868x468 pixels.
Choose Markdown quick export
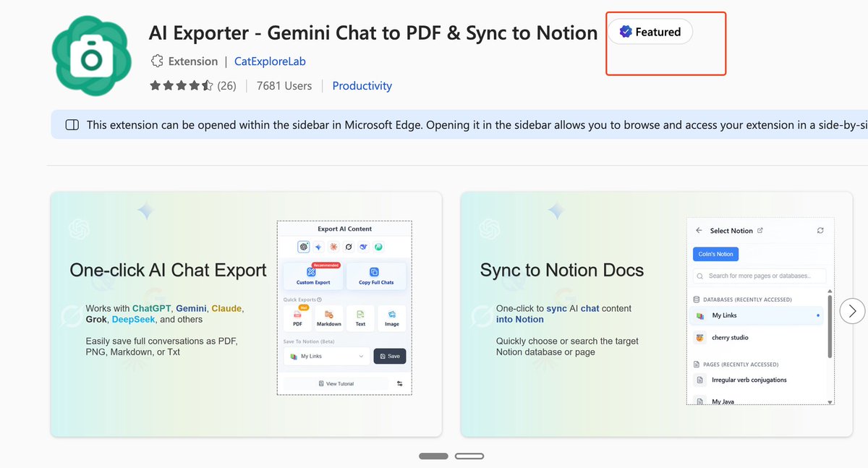point(328,318)
